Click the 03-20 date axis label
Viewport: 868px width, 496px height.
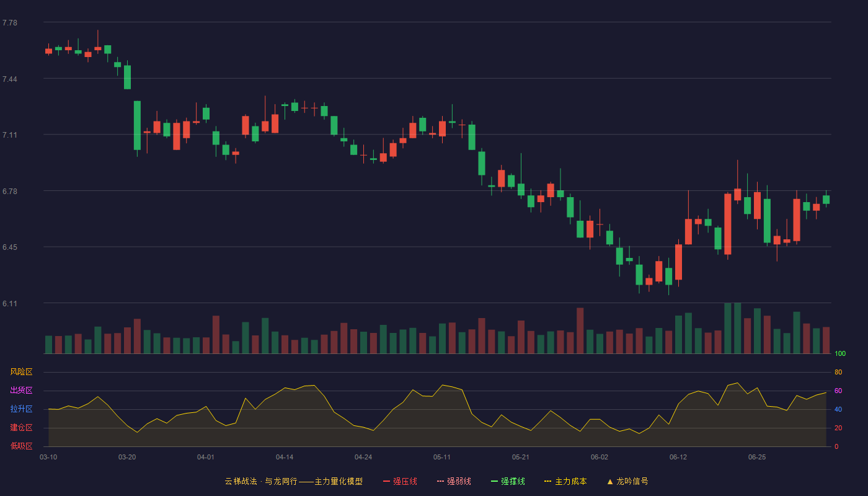[x=127, y=457]
